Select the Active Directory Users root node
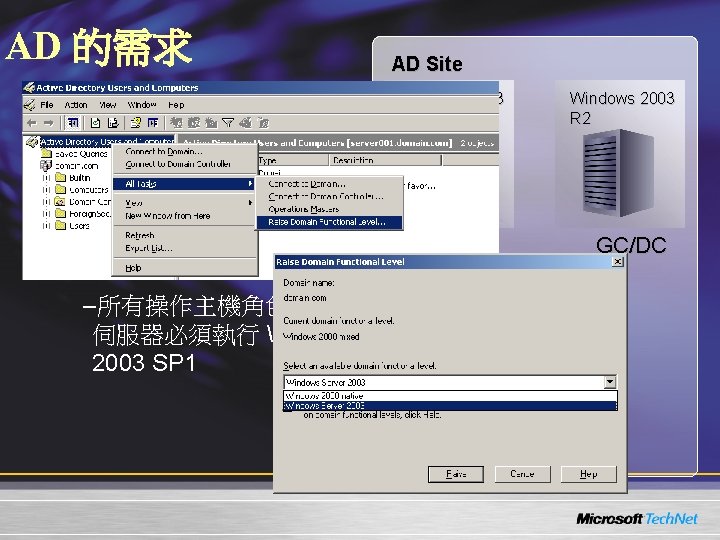The image size is (720, 540). pos(100,141)
